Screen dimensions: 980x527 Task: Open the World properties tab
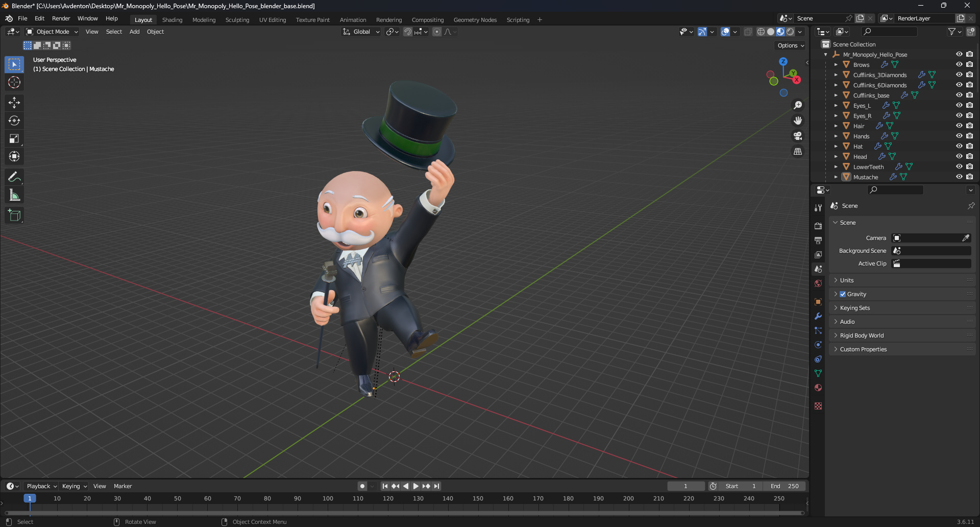pos(818,283)
